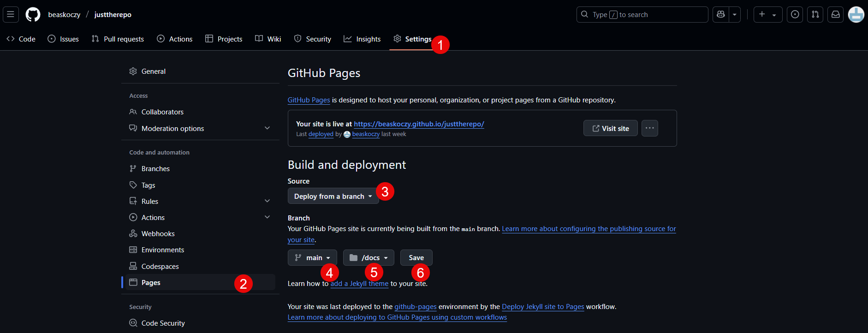Click the deployed link under site URL

point(321,134)
